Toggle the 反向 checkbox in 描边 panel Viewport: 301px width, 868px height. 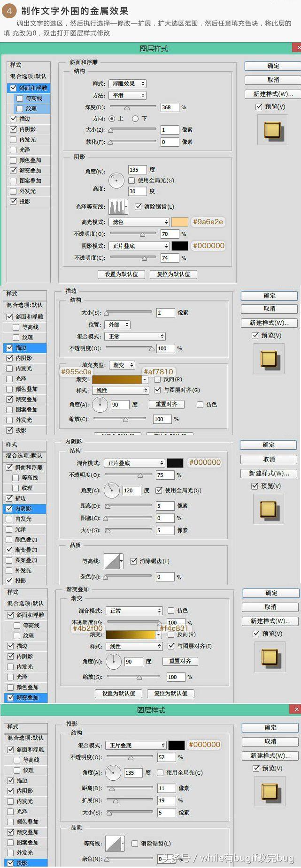click(x=157, y=379)
